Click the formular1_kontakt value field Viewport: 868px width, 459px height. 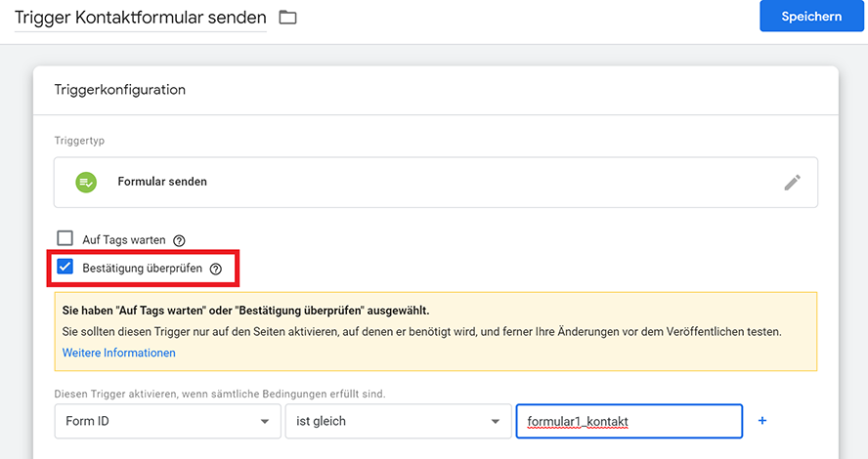629,421
